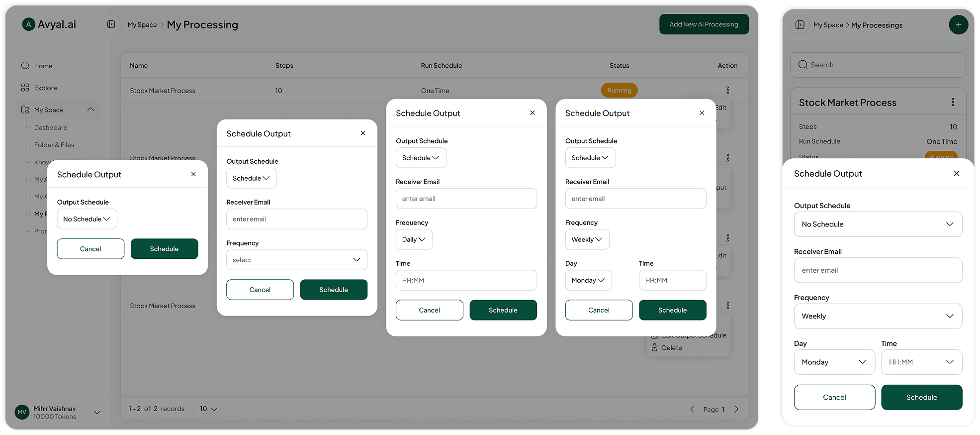Click the Add New Ai Processing button
The image size is (980, 435).
(x=704, y=24)
